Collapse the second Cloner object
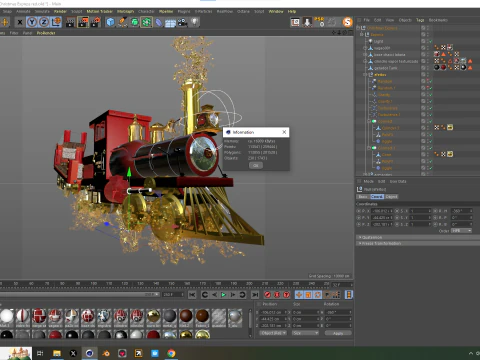The height and width of the screenshot is (360, 480). click(369, 148)
